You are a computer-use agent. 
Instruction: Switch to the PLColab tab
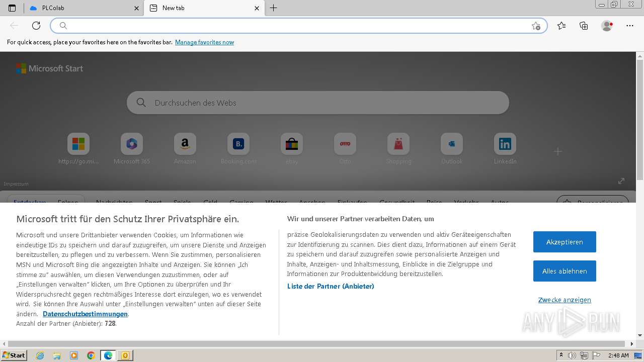click(84, 8)
